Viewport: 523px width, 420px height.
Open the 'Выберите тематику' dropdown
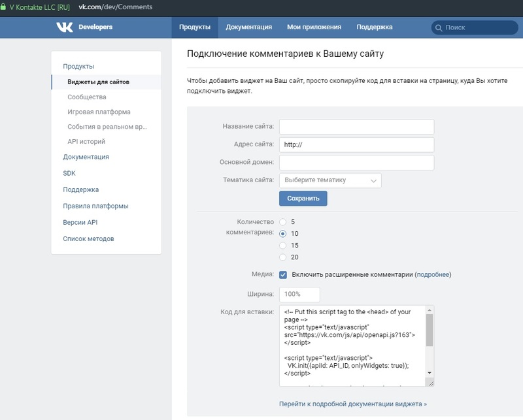click(x=330, y=180)
